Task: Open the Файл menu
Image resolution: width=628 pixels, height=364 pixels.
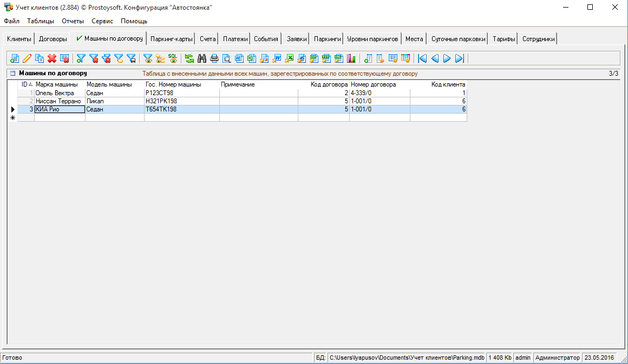Action: click(11, 21)
